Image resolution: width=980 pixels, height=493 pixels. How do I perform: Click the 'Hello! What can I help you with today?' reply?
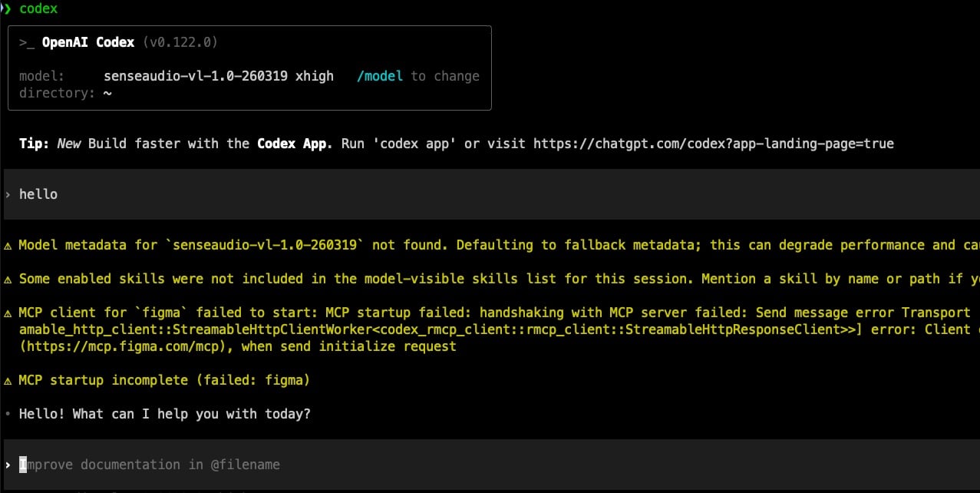[x=165, y=414]
